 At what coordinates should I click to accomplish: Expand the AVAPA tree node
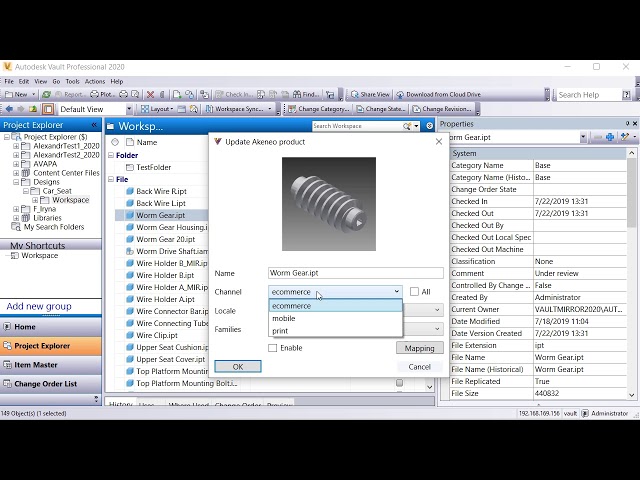click(x=16, y=164)
